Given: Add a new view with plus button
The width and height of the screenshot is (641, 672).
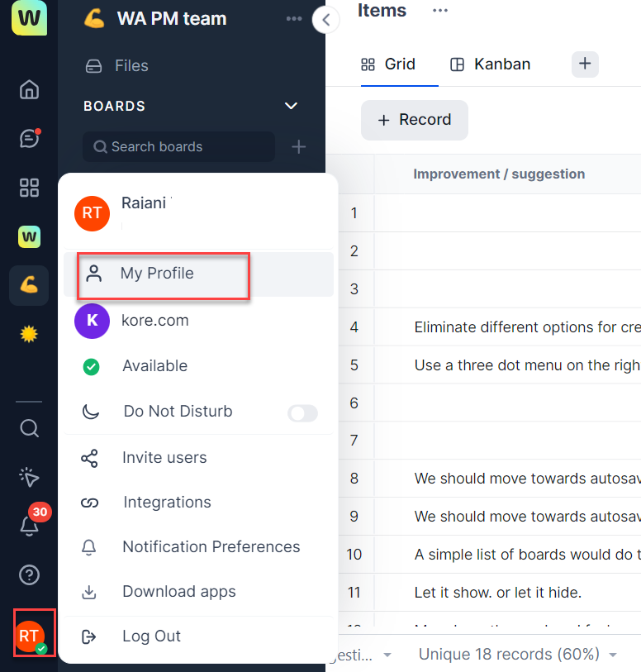Looking at the screenshot, I should (x=585, y=64).
